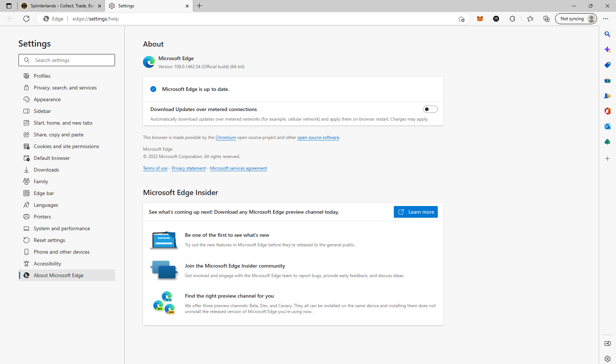Open the black round extension icon
616x364 pixels.
[496, 19]
